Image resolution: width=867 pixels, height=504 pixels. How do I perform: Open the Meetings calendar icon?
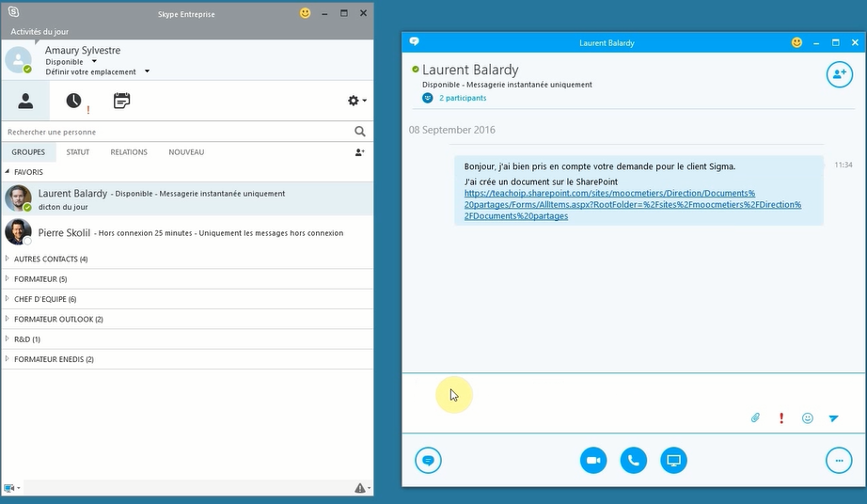coord(121,101)
